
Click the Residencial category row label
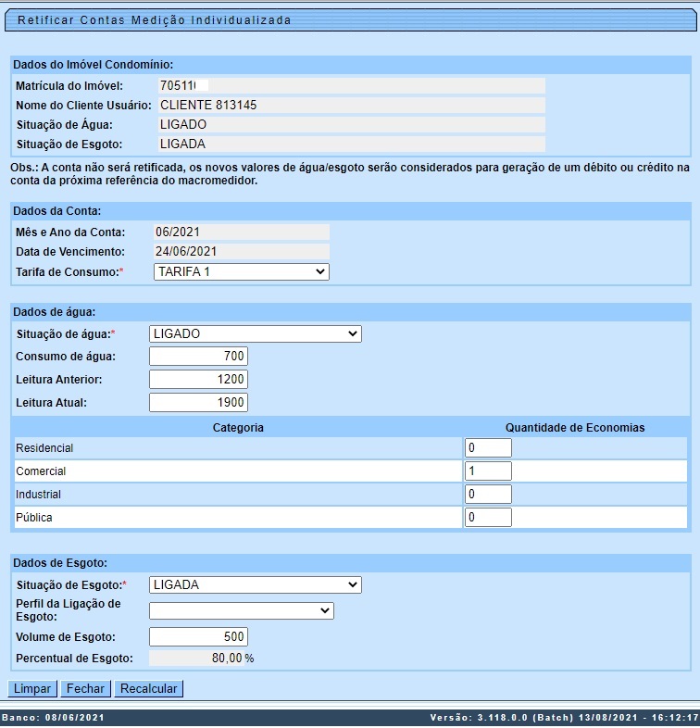[x=44, y=448]
